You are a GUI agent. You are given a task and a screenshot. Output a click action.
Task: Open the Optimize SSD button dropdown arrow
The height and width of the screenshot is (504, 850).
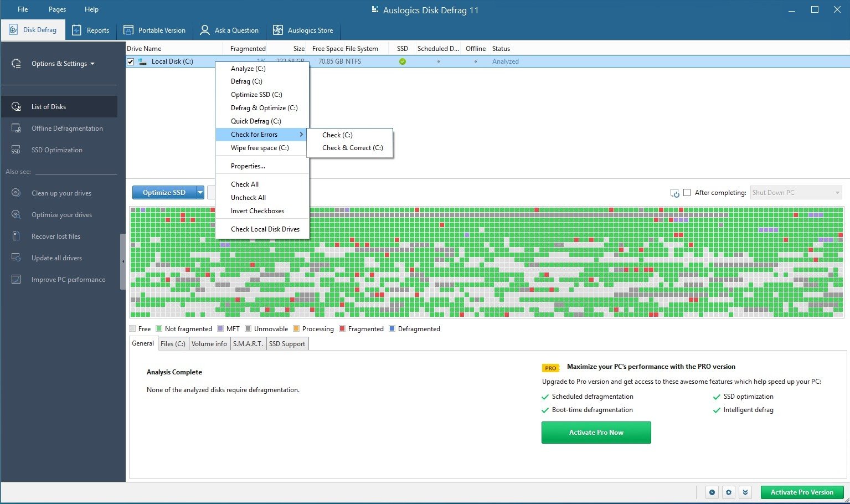coord(200,192)
